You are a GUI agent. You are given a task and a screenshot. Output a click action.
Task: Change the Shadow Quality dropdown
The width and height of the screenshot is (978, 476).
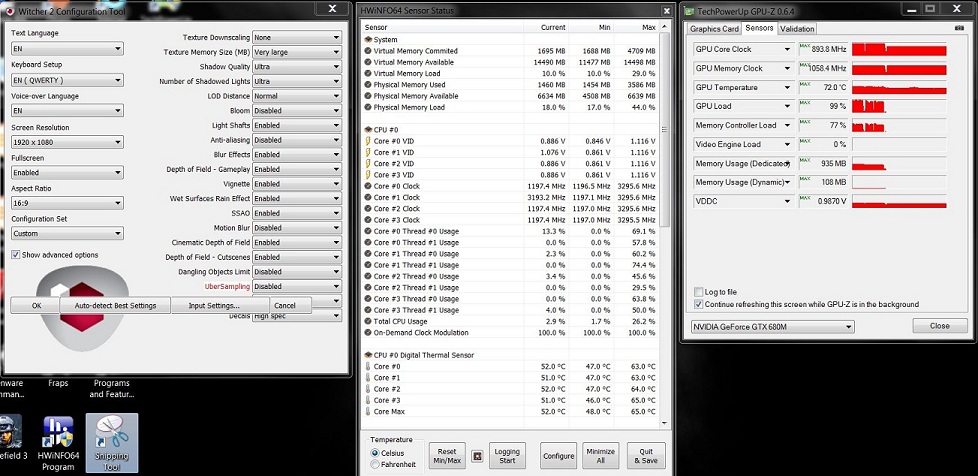pos(297,67)
